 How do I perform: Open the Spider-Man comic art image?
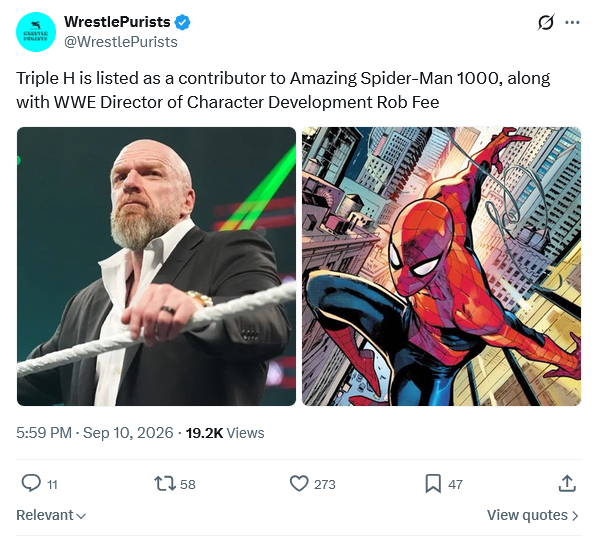pyautogui.click(x=441, y=266)
